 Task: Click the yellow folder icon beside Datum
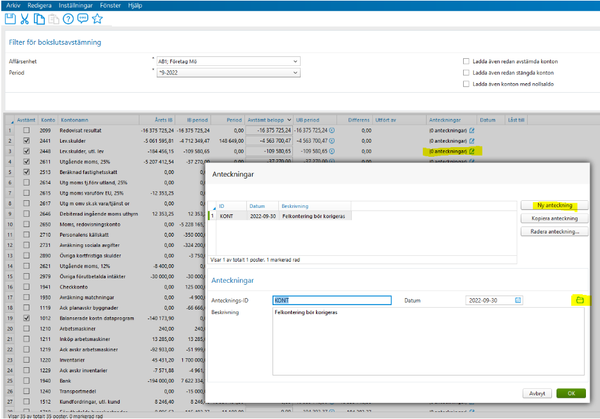coord(579,299)
